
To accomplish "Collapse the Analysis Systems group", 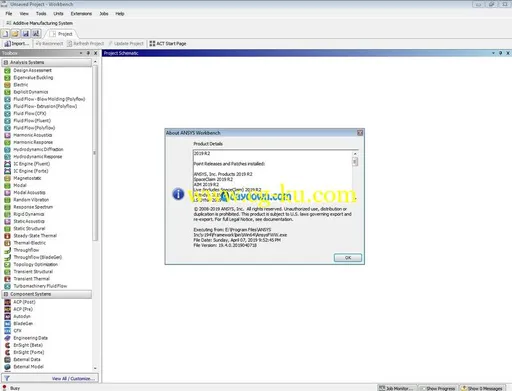I will [x=6, y=62].
